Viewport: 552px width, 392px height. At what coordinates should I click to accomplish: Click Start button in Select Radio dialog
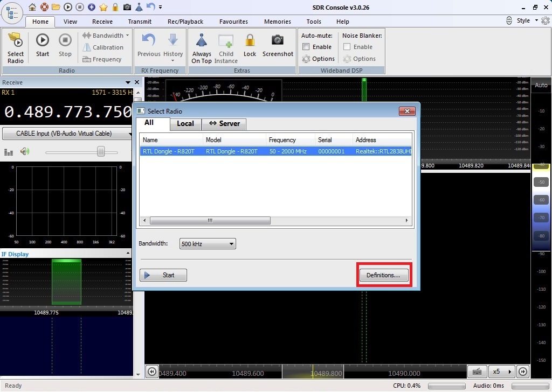pyautogui.click(x=163, y=275)
